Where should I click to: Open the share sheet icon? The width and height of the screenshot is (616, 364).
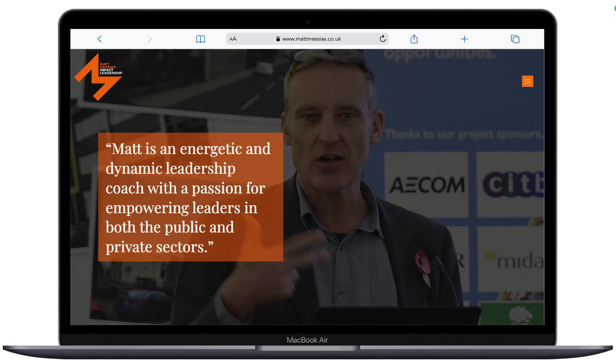tap(414, 39)
